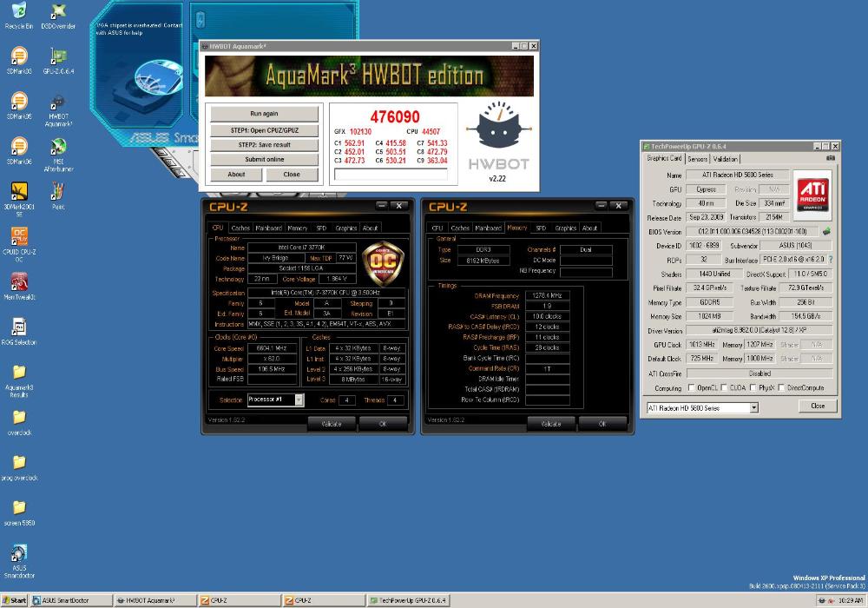
Task: Open the ROG Selection file icon
Action: pos(19,331)
